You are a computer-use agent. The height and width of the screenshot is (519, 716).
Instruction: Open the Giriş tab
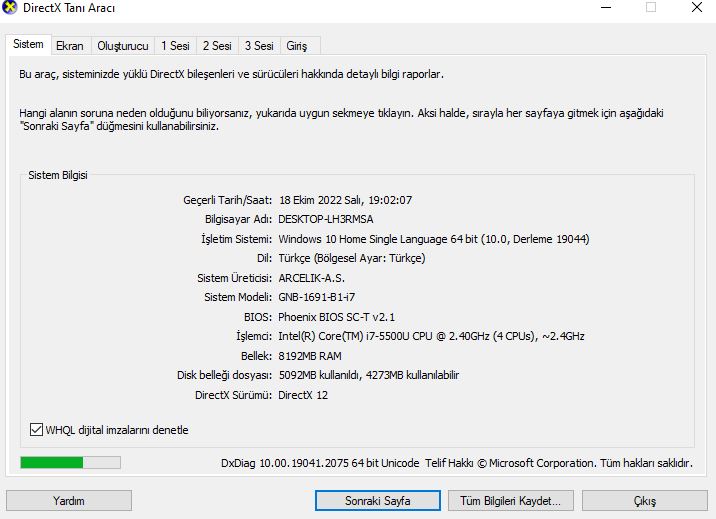(297, 46)
